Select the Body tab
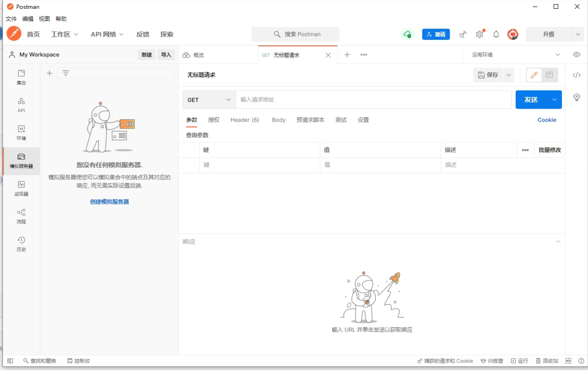Viewport: 588px width, 371px height. [x=279, y=120]
